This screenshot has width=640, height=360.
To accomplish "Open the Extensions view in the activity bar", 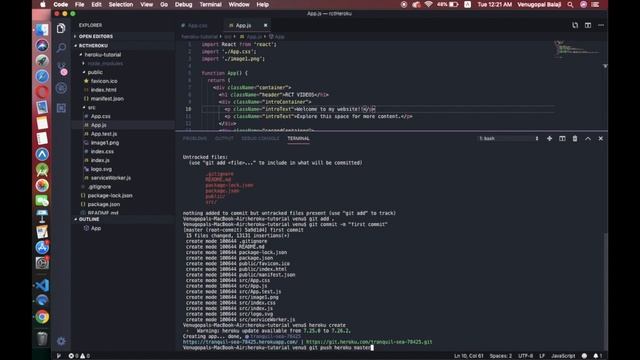I will point(61,108).
